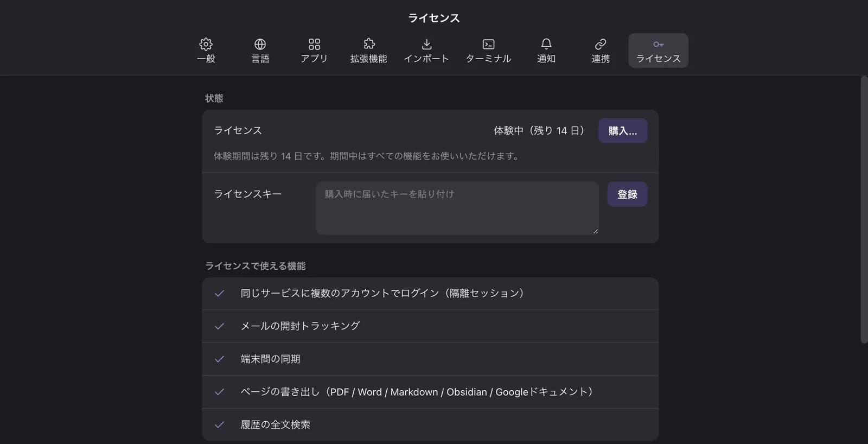Switch to the ターミナル tab label
Screen dimensions: 868x444
pyautogui.click(x=488, y=59)
